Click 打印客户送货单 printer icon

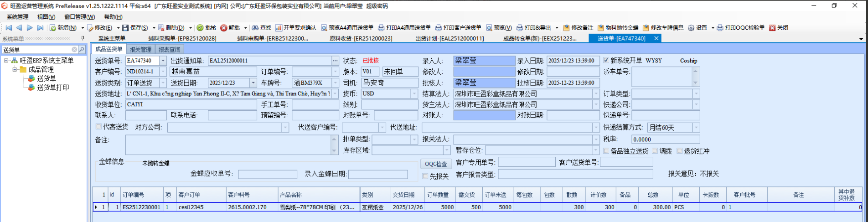click(x=439, y=28)
